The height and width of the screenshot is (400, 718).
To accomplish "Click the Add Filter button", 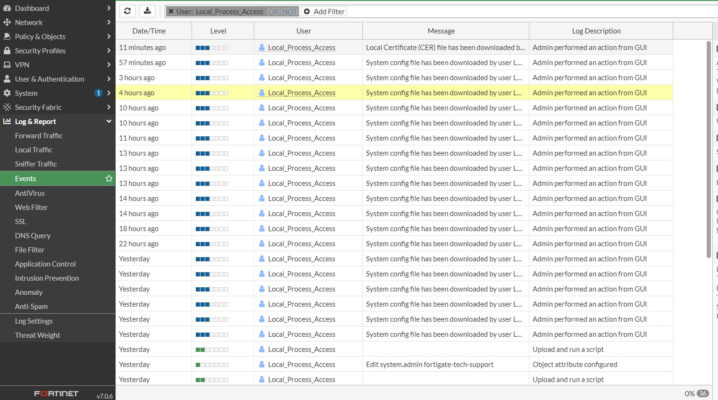I will pyautogui.click(x=324, y=11).
